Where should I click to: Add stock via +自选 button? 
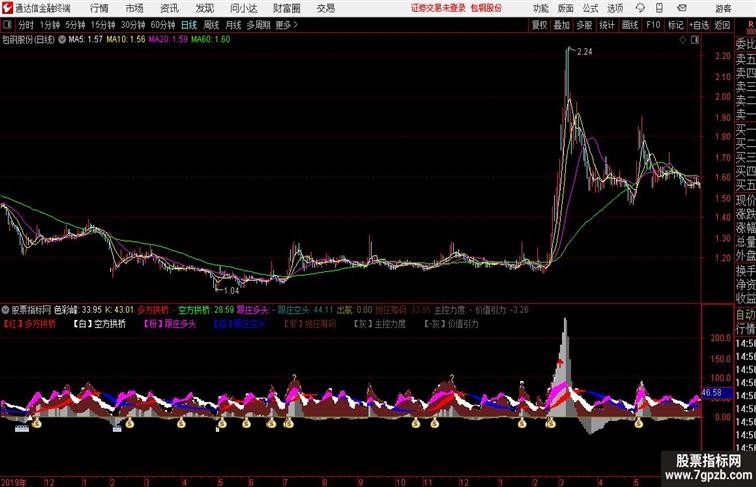(699, 25)
